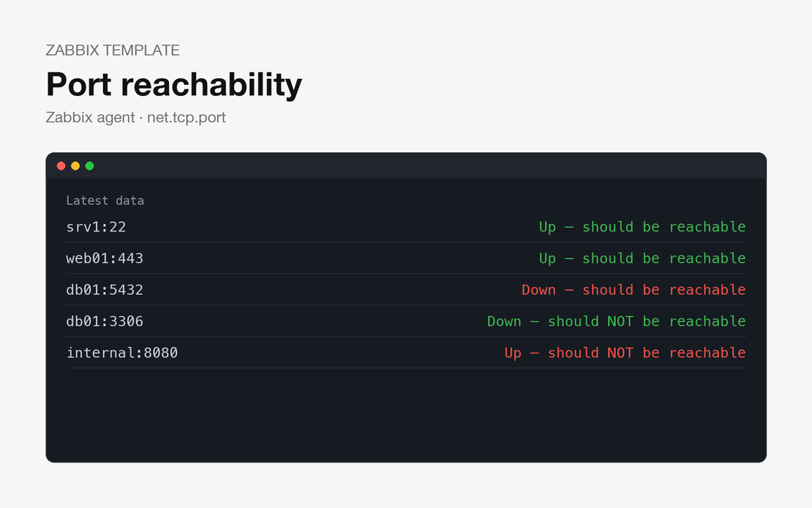Click the yellow minimize dot in terminal window
Screen dimensions: 812x508
75,166
